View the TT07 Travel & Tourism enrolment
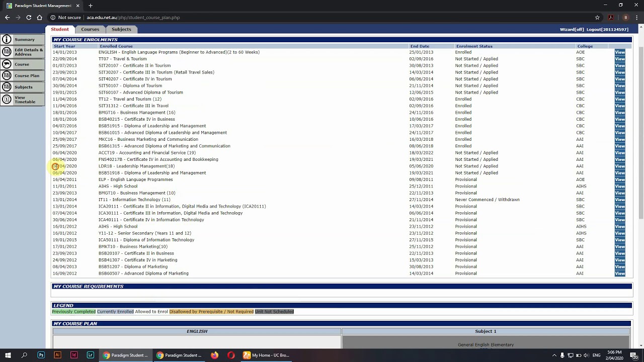 coord(620,59)
